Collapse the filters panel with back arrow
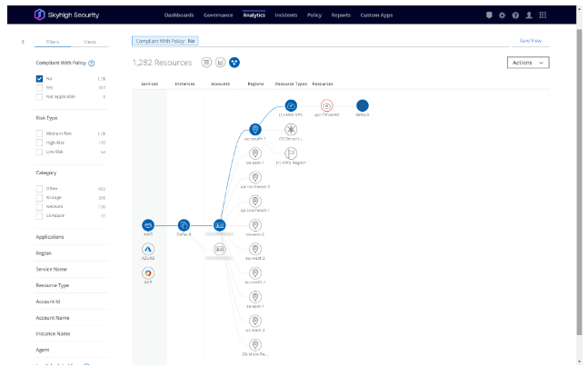The height and width of the screenshot is (376, 588). pyautogui.click(x=24, y=42)
